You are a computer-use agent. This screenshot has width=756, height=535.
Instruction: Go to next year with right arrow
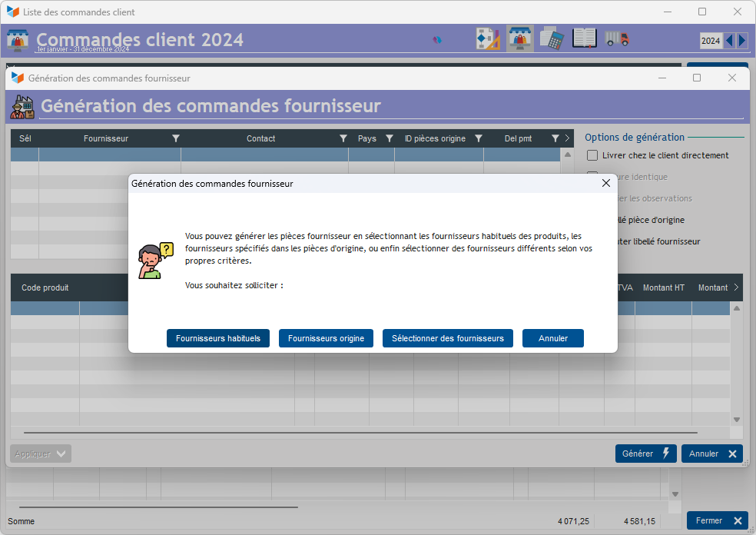pos(741,41)
